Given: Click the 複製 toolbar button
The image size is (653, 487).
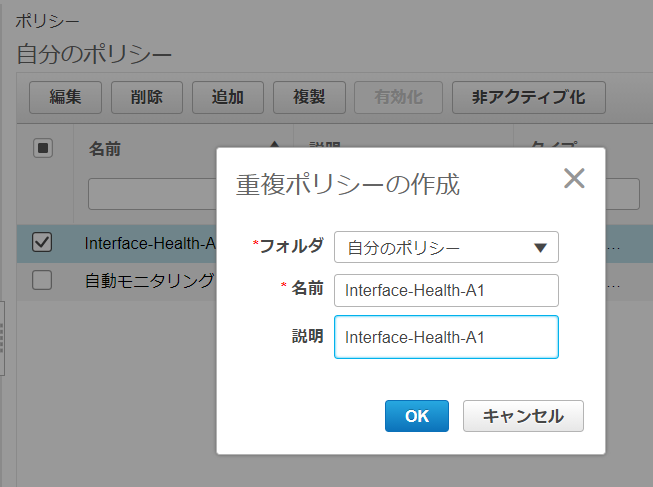Looking at the screenshot, I should point(309,97).
